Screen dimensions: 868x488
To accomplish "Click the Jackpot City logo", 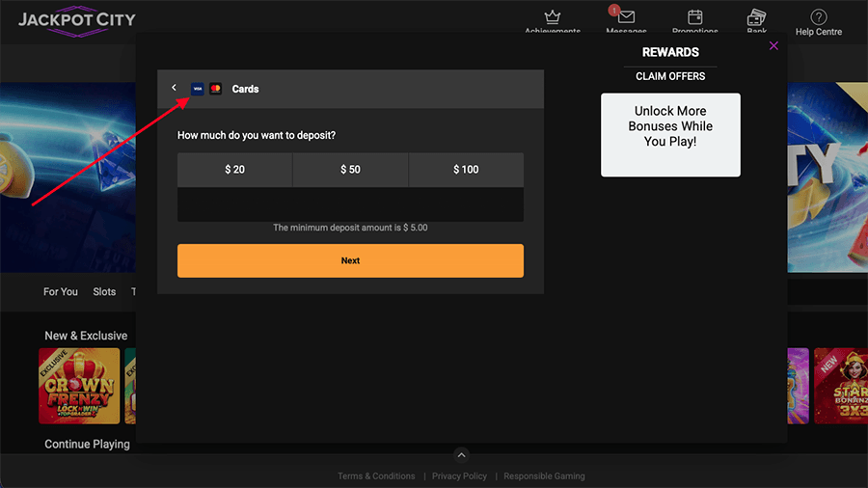I will tap(77, 21).
